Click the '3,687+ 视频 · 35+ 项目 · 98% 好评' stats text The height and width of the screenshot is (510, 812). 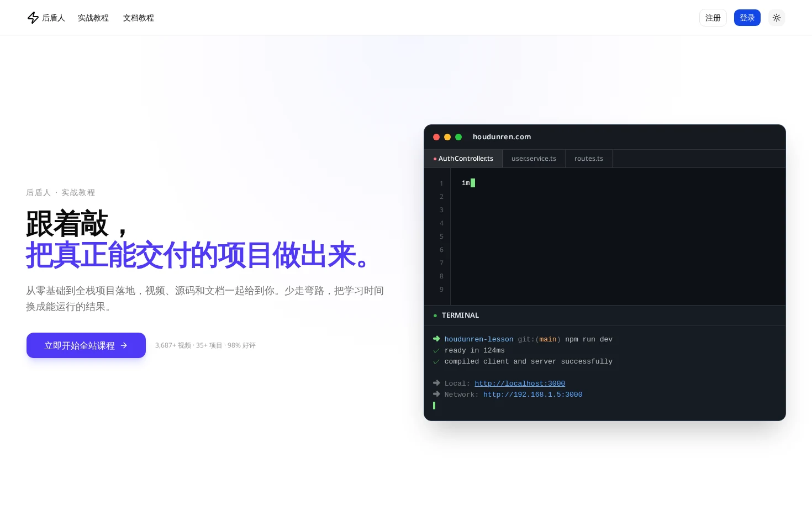coord(205,345)
